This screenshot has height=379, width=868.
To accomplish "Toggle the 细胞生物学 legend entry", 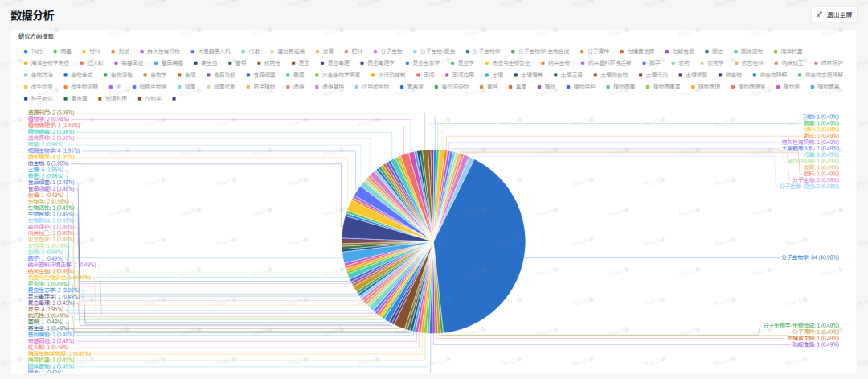I will pos(148,86).
